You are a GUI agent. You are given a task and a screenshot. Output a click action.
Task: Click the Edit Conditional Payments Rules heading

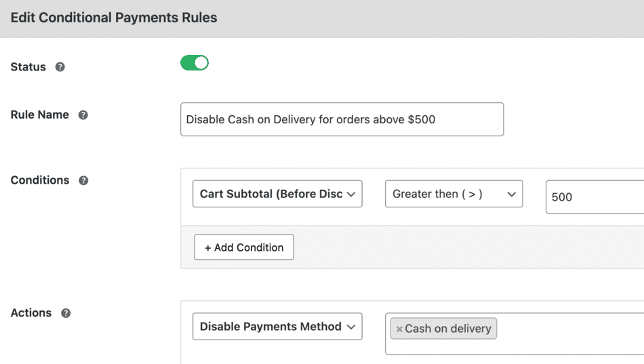pos(114,18)
